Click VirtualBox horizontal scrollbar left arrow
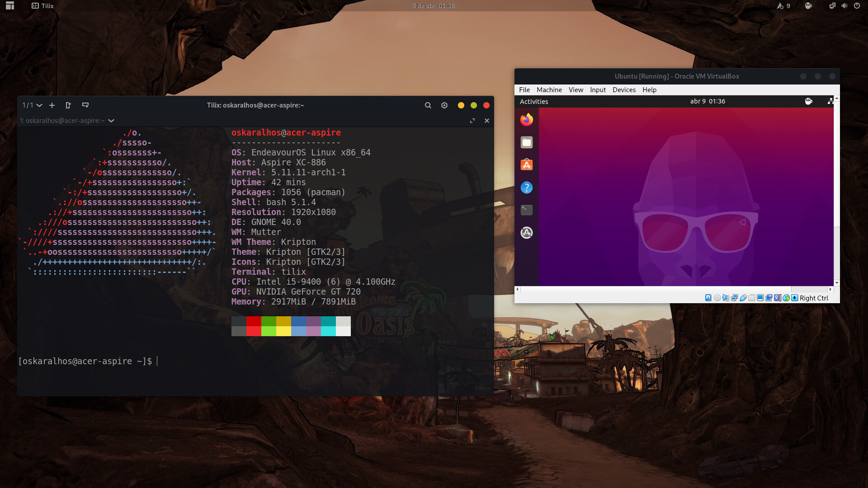Viewport: 868px width, 488px height. [517, 289]
